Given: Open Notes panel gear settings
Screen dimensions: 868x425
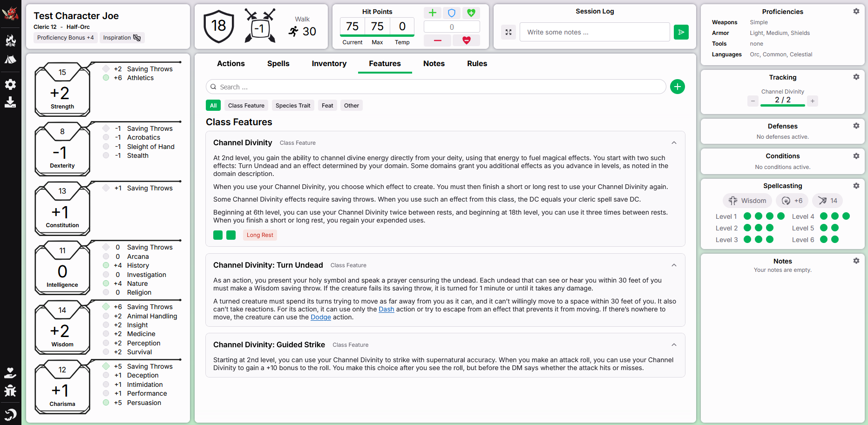Looking at the screenshot, I should 856,261.
